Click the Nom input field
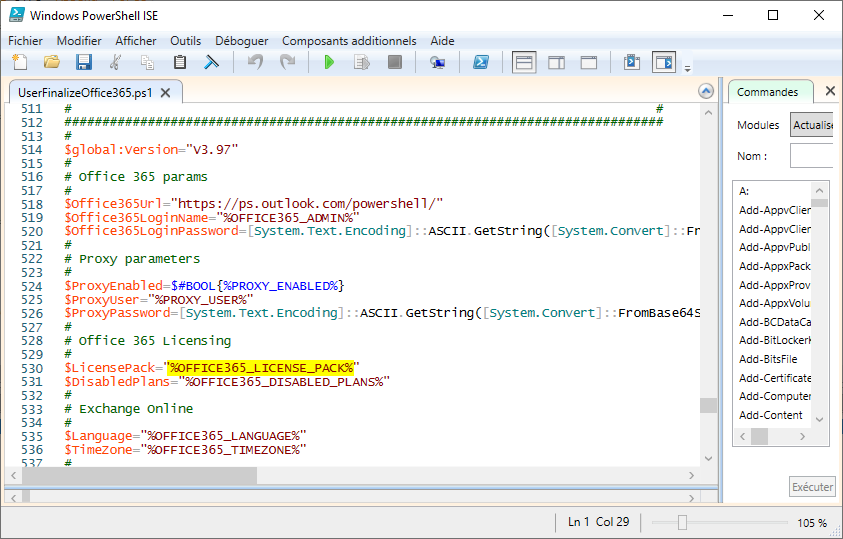 click(x=811, y=156)
